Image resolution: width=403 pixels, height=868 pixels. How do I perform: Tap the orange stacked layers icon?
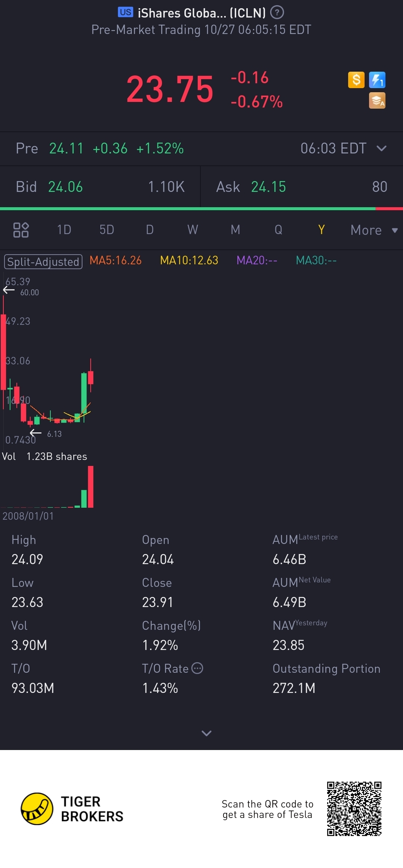tap(377, 101)
